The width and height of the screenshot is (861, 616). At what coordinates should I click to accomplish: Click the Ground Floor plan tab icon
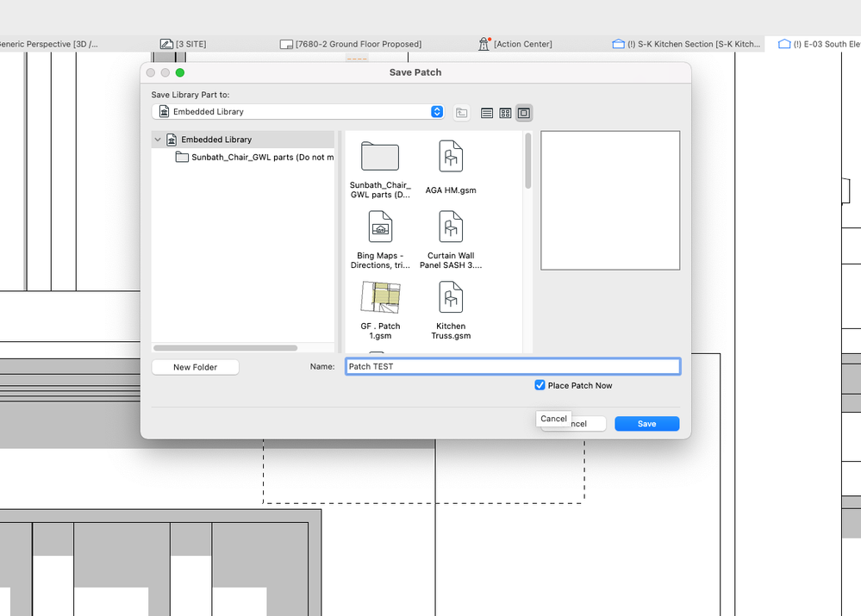tap(286, 44)
